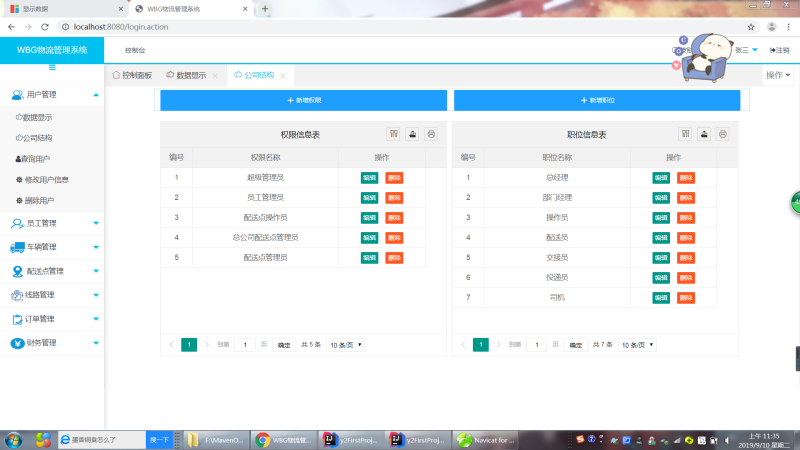800x450 pixels.
Task: Close the 数据显示 tab
Action: (x=215, y=76)
